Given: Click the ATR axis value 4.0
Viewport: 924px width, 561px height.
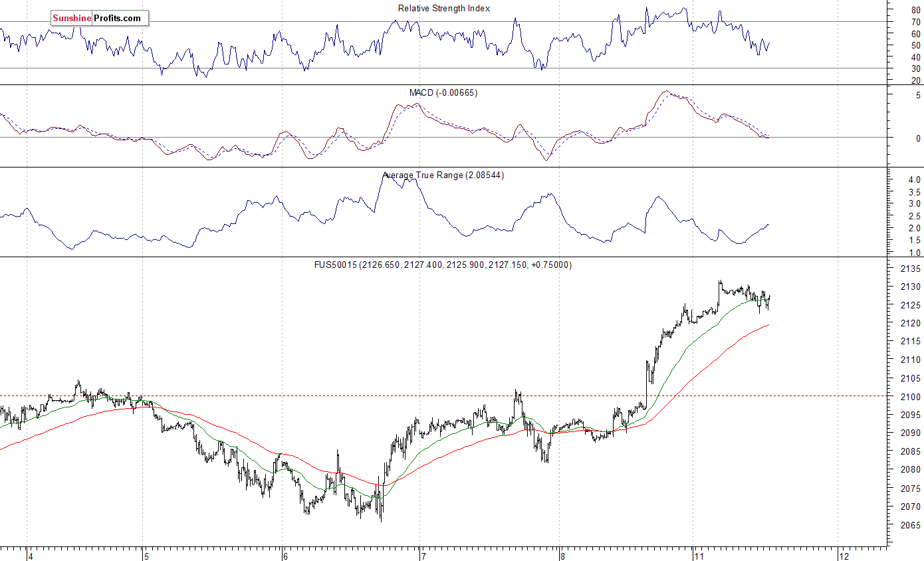Looking at the screenshot, I should [x=914, y=180].
